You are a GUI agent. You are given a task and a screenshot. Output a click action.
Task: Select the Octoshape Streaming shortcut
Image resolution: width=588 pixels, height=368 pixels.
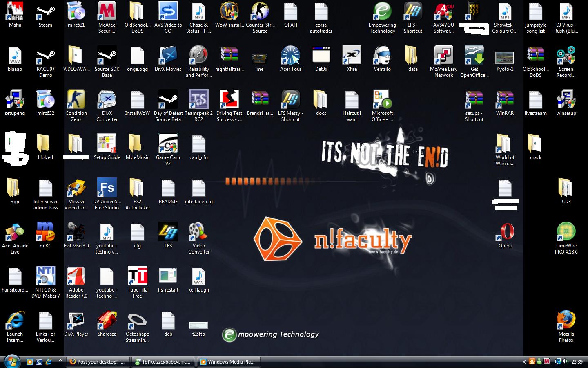point(137,327)
